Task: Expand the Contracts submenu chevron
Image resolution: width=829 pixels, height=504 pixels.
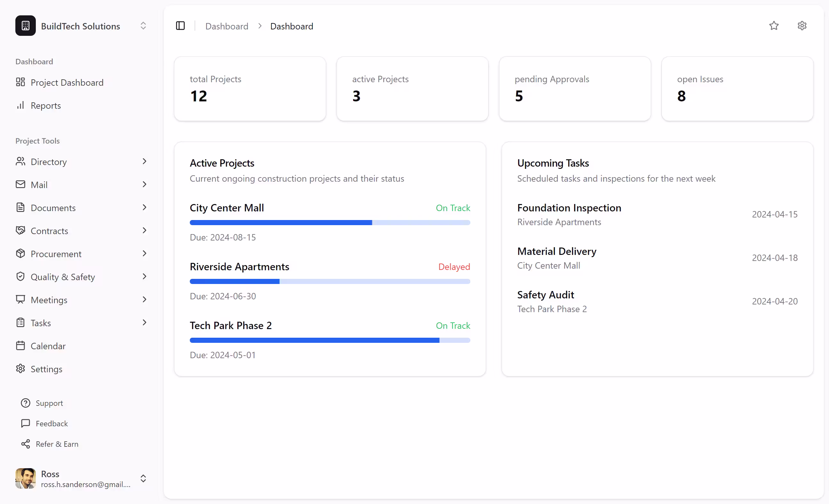Action: (x=144, y=231)
